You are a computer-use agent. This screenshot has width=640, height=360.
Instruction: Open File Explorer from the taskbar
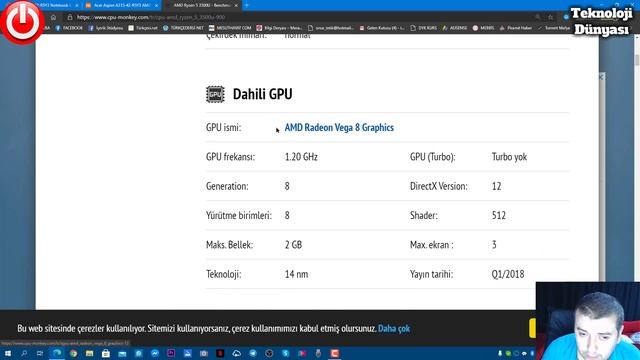pos(89,353)
